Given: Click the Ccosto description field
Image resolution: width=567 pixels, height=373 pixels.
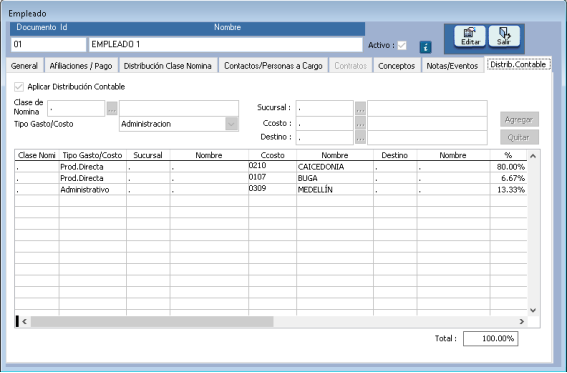Looking at the screenshot, I should [427, 124].
